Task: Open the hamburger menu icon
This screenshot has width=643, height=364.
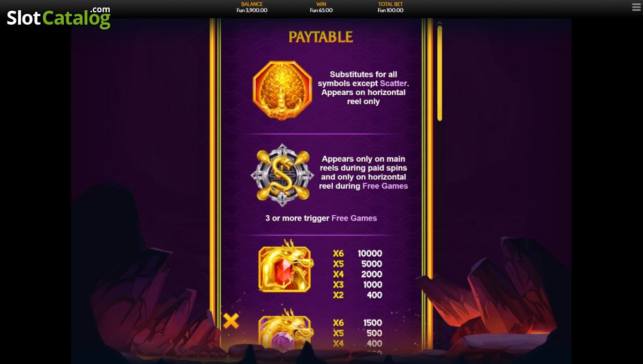Action: pos(636,7)
